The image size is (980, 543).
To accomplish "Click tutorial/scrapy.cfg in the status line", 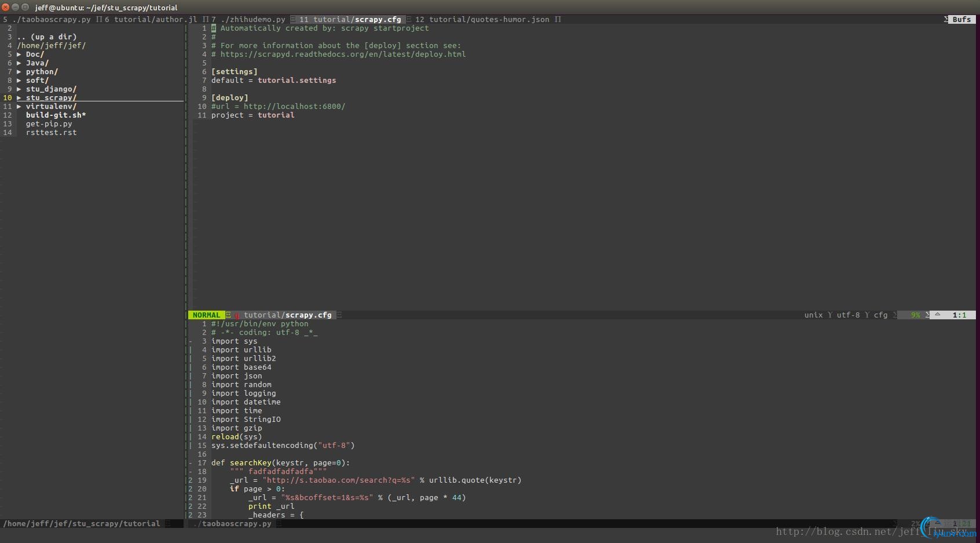I will pos(288,315).
